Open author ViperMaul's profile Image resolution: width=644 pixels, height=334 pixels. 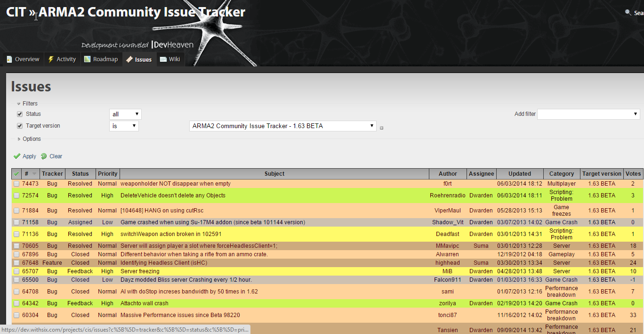[448, 211]
